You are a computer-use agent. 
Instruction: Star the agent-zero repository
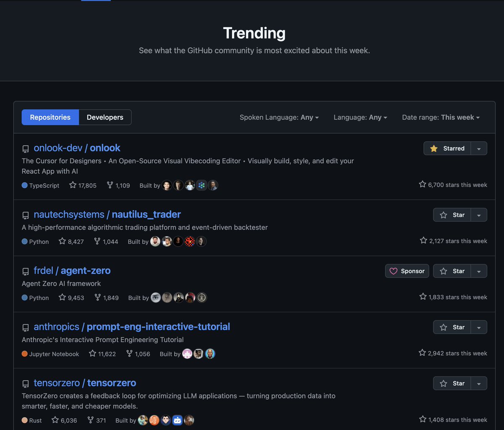(x=452, y=271)
